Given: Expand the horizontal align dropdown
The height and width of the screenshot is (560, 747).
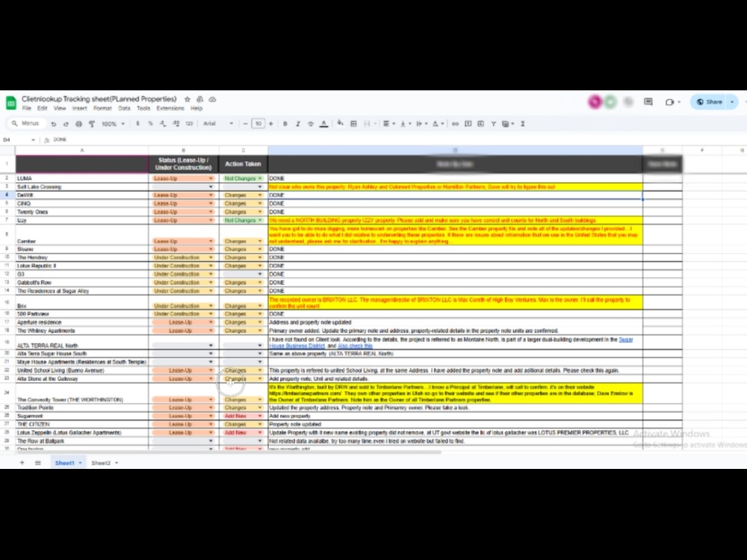Looking at the screenshot, I should point(389,124).
